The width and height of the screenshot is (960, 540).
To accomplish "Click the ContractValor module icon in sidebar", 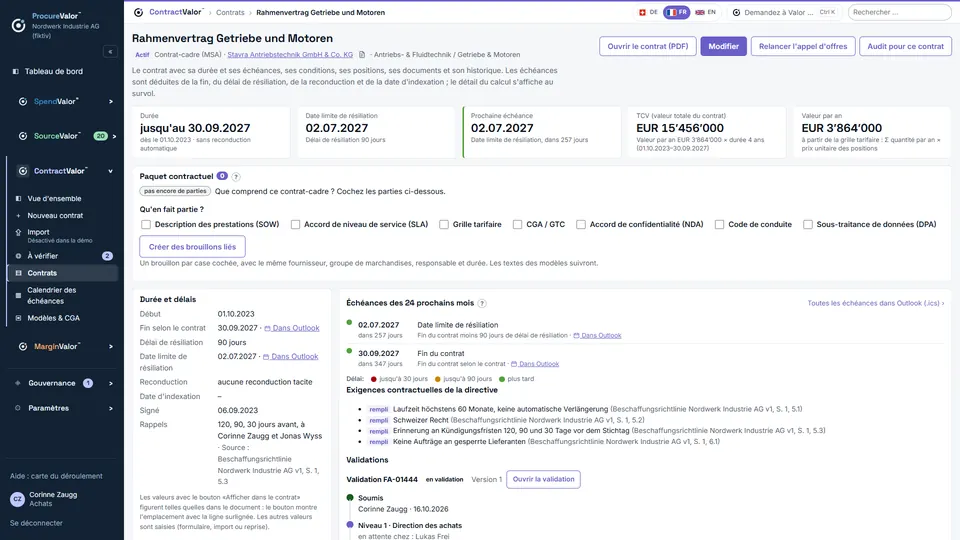I will point(23,171).
